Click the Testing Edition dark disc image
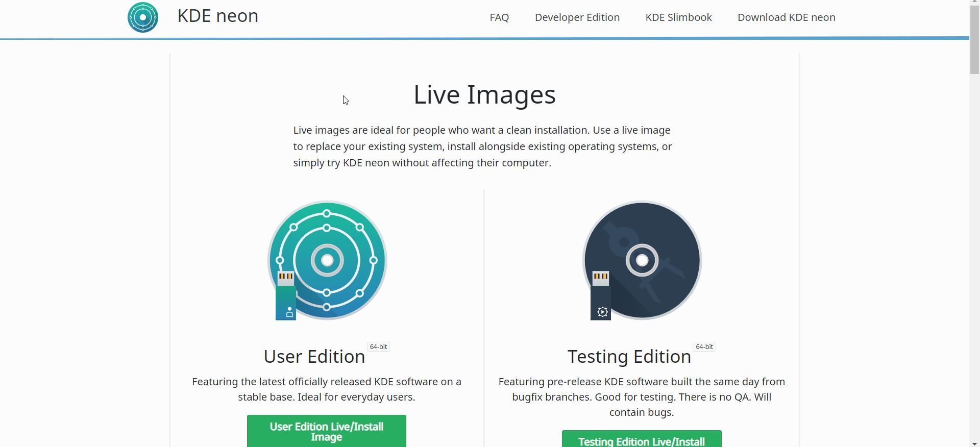980x447 pixels. (x=642, y=260)
